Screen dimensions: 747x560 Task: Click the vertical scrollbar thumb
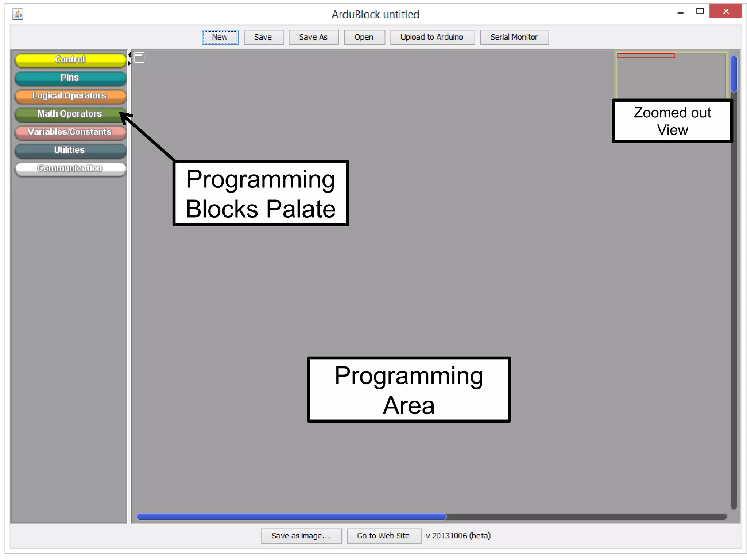[x=734, y=74]
